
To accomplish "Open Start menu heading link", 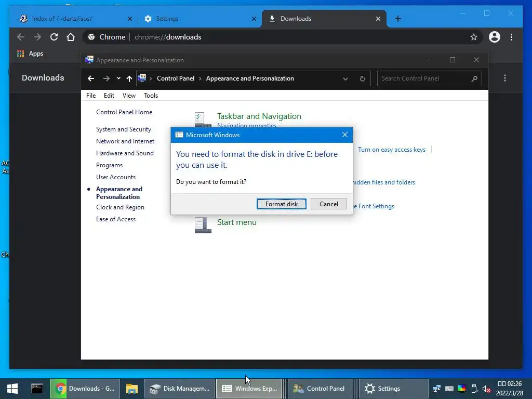I will 237,222.
